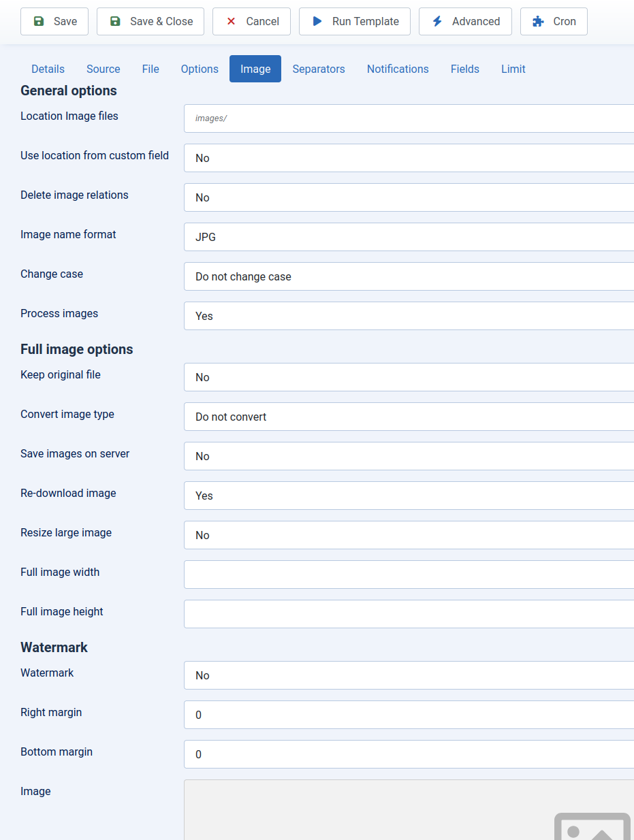Screen dimensions: 634x840
Task: Open the Image name format dropdown
Action: pyautogui.click(x=409, y=237)
